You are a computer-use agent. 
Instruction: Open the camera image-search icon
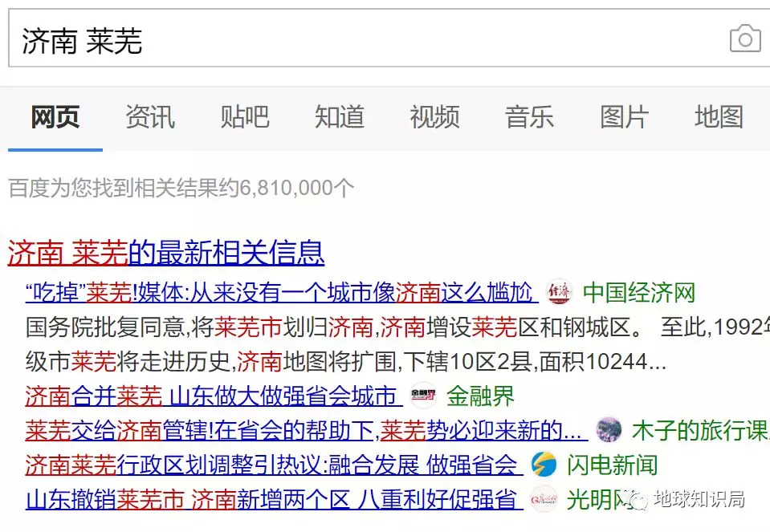(745, 39)
